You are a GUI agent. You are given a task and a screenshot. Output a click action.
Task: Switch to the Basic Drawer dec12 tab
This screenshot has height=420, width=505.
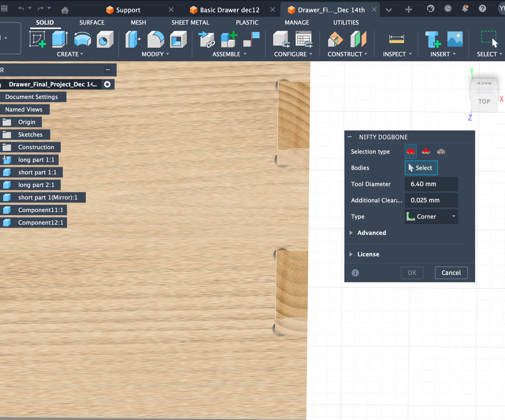[x=229, y=10]
